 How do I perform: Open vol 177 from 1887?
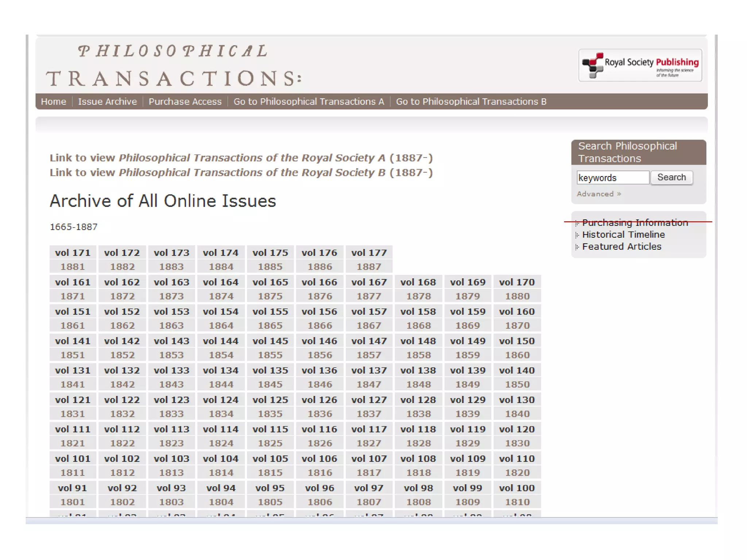point(369,253)
